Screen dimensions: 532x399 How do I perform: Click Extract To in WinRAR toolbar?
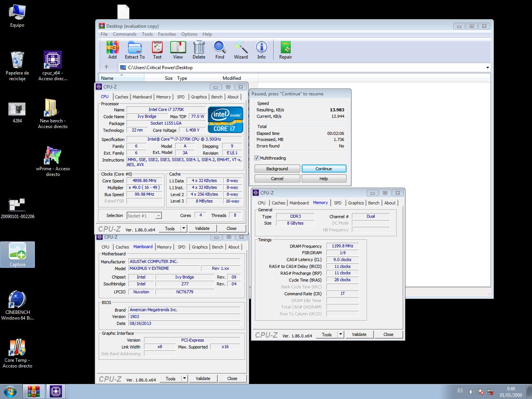coord(135,50)
